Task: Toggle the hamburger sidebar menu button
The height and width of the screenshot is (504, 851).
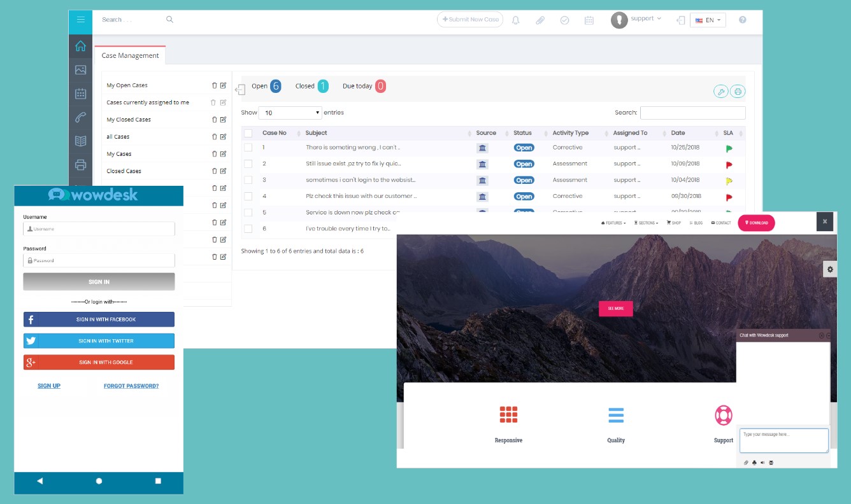Action: tap(80, 20)
